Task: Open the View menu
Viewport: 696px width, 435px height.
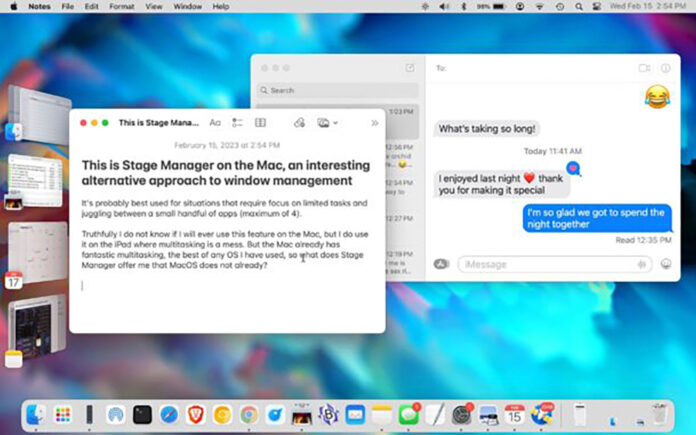Action: pos(154,6)
